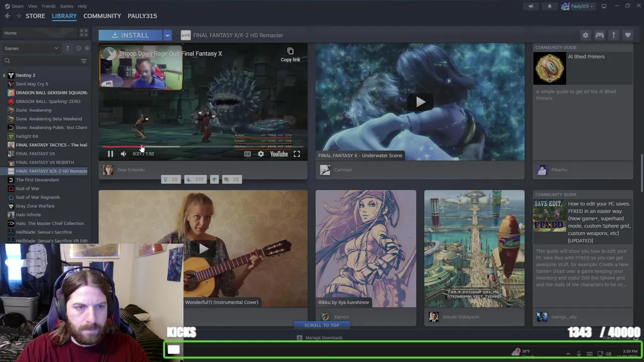Screen dimensions: 644x362
Task: Open the PAULY315 profile tab
Action: [x=142, y=16]
